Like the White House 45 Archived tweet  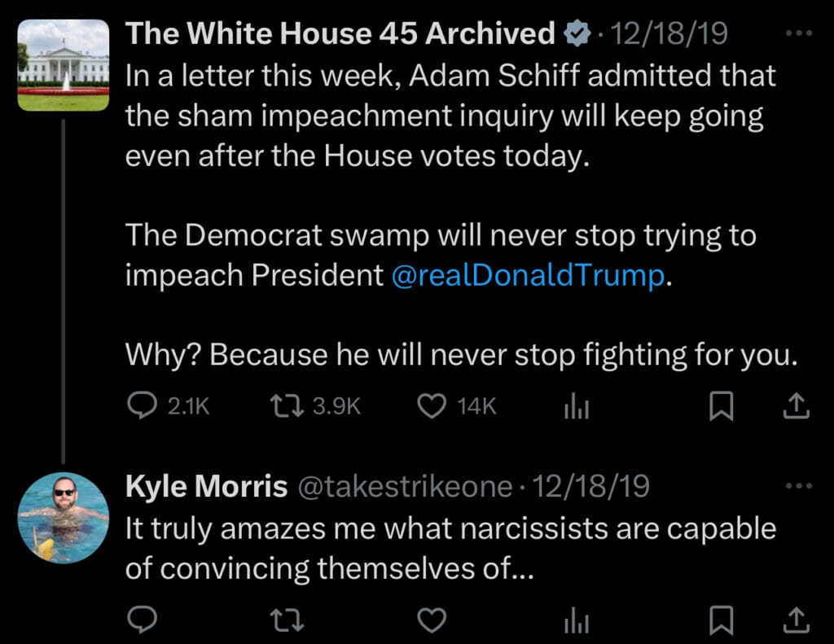pyautogui.click(x=432, y=406)
